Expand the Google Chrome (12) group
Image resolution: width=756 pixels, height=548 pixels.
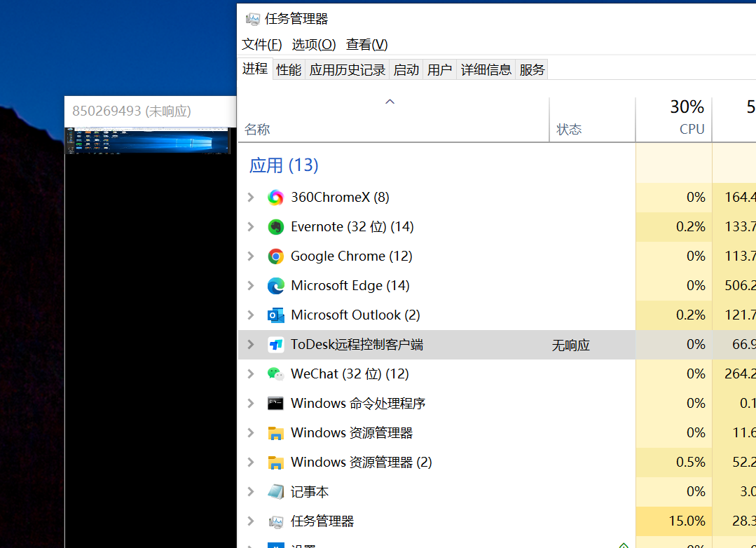click(x=251, y=256)
